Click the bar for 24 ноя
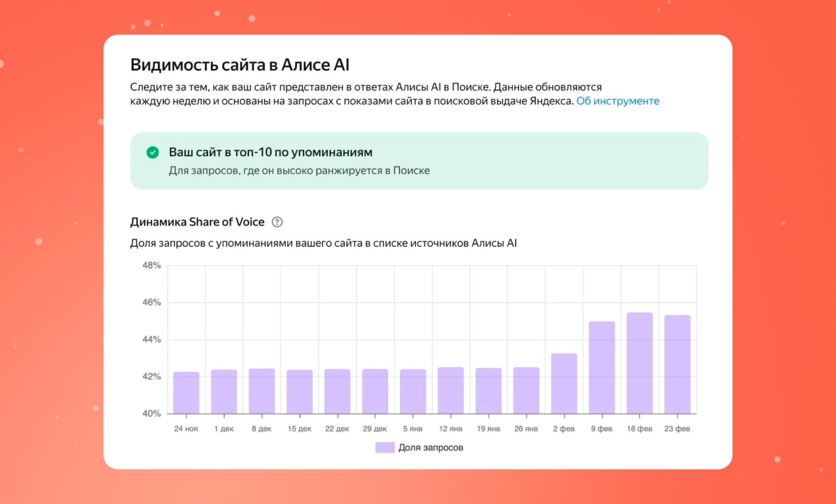The width and height of the screenshot is (836, 504). [x=186, y=393]
